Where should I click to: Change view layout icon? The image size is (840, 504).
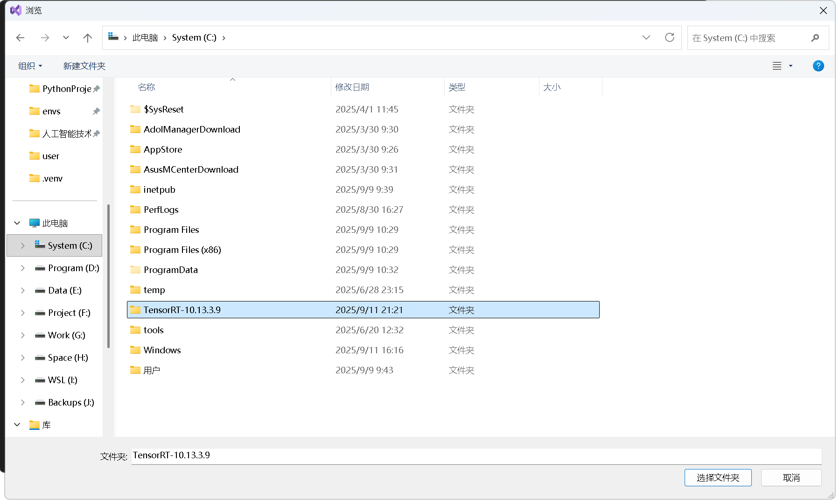[777, 66]
